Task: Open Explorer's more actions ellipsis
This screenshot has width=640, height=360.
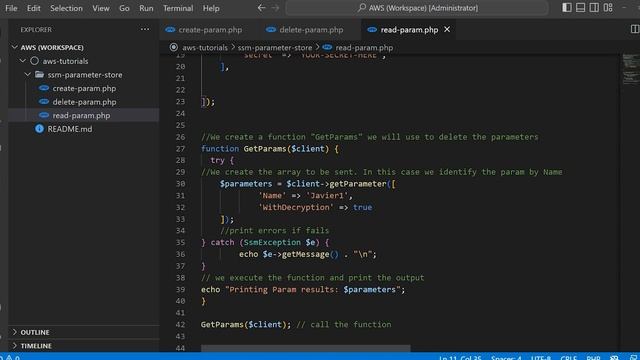Action: pyautogui.click(x=145, y=29)
